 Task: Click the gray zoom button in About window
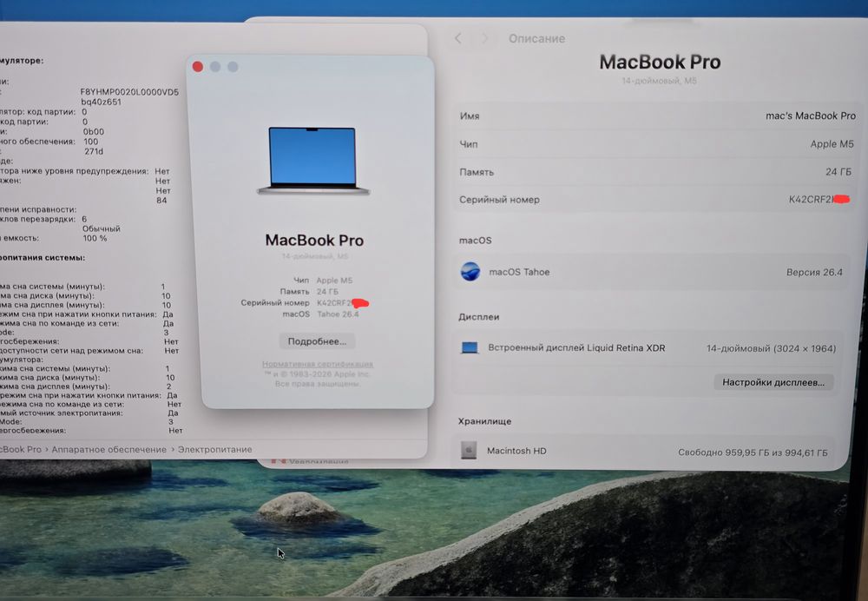pyautogui.click(x=233, y=67)
